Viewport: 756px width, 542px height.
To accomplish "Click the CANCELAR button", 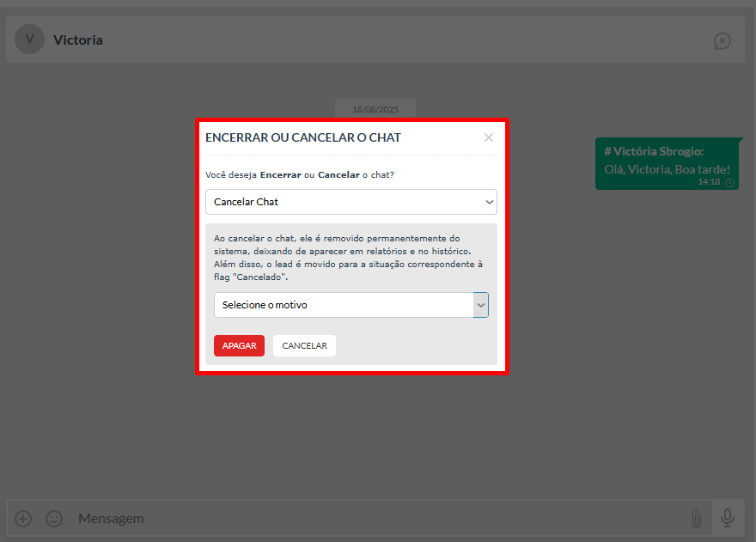I will [x=304, y=346].
